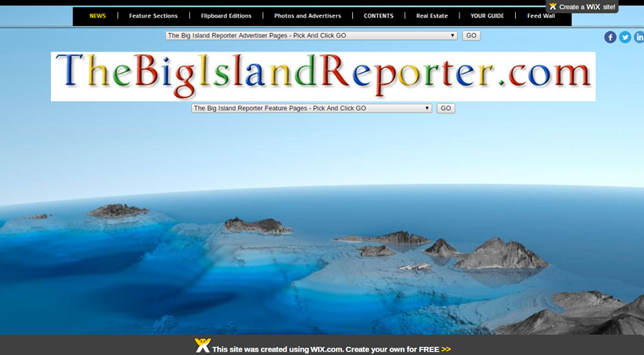The image size is (644, 355).
Task: Click the 'Create a WiX site!' banner
Action: click(x=582, y=7)
